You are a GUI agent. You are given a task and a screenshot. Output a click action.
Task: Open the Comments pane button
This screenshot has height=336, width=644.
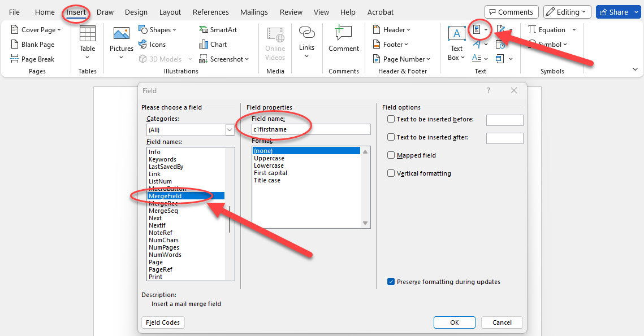(511, 12)
